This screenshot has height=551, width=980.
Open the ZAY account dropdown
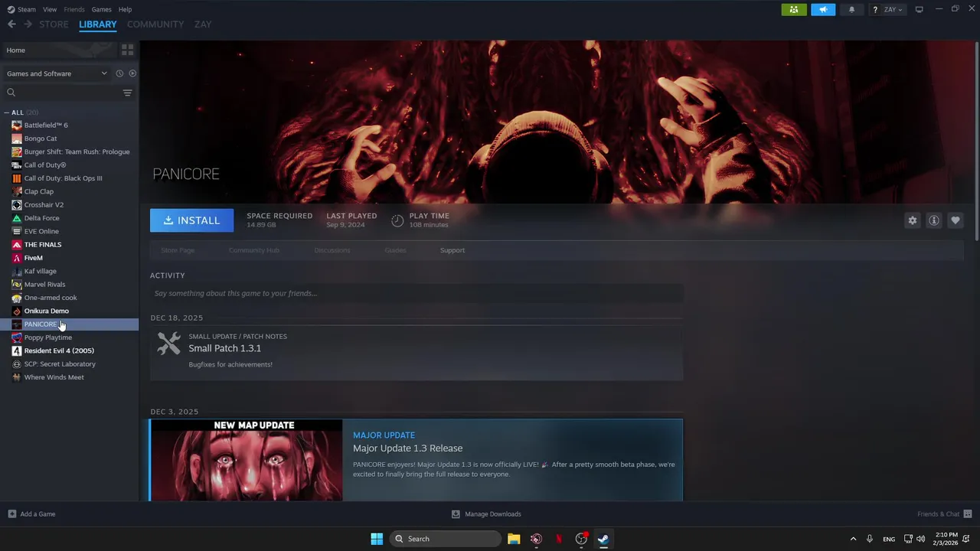(x=893, y=10)
